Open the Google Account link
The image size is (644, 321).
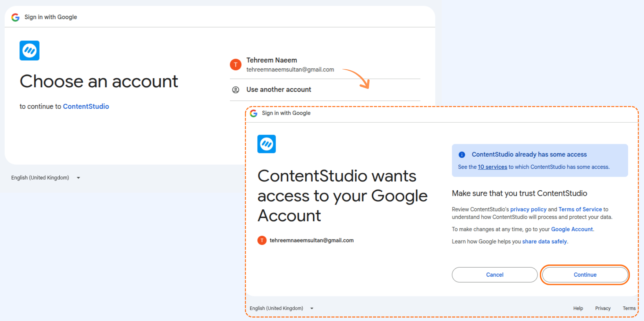tap(572, 229)
